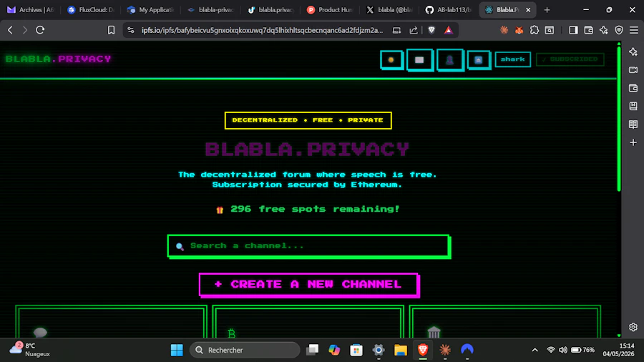The image size is (644, 362).
Task: Open the envelope messages icon
Action: pos(419,60)
